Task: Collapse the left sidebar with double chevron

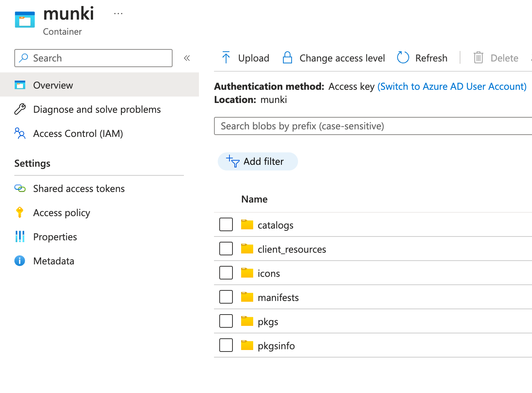Action: [187, 58]
